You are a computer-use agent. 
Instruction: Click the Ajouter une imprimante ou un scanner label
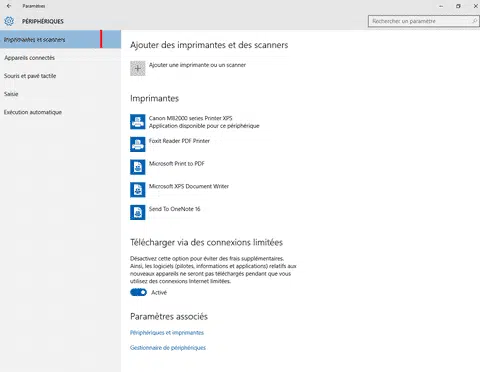pyautogui.click(x=197, y=65)
